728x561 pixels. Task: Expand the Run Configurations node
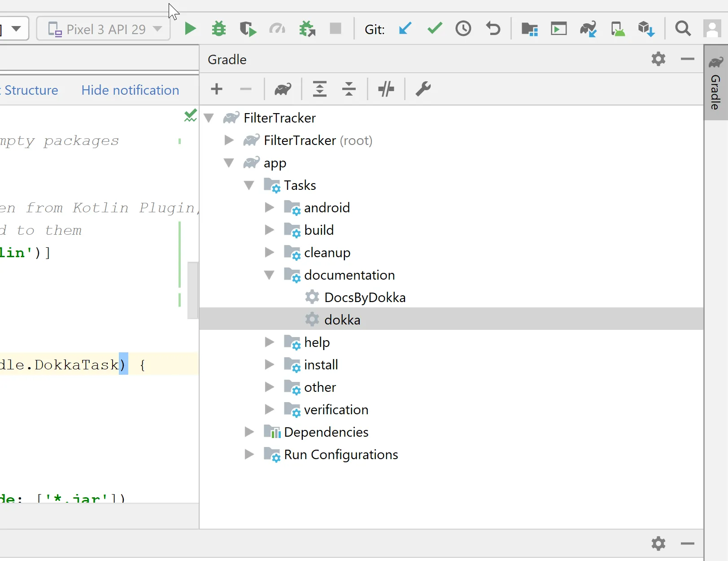coord(249,454)
